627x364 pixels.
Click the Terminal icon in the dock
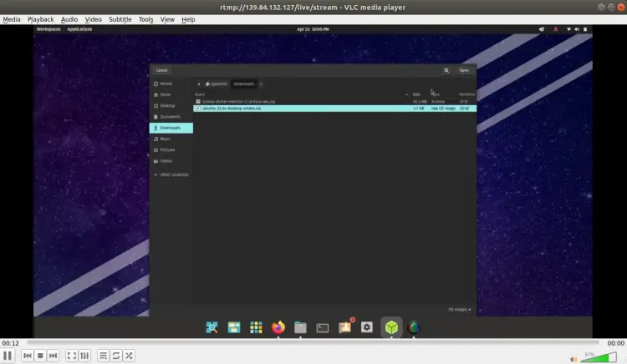(x=323, y=327)
